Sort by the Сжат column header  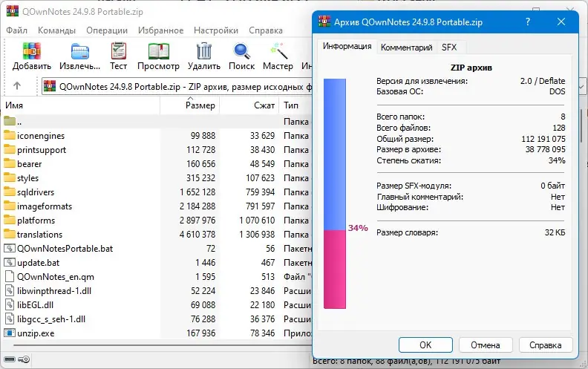pyautogui.click(x=249, y=105)
